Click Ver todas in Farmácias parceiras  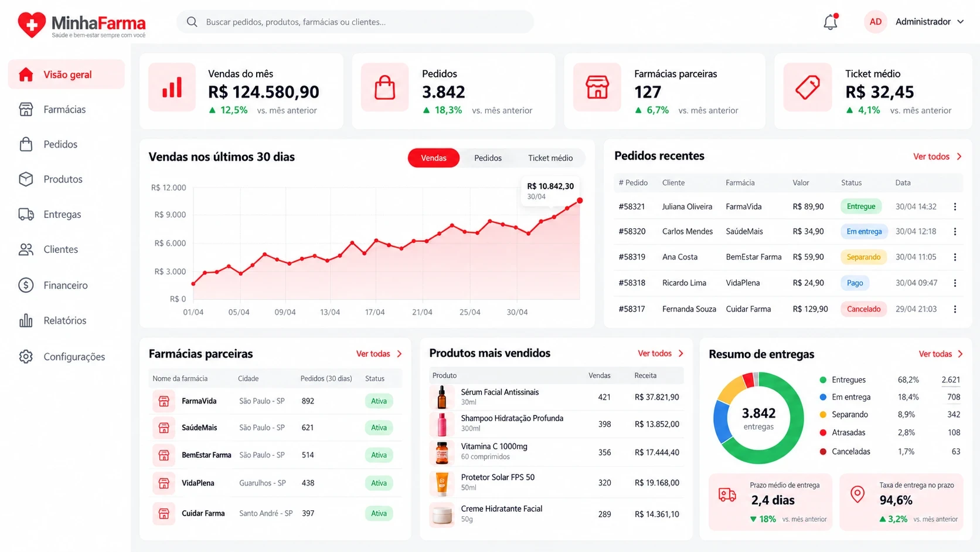pyautogui.click(x=379, y=354)
